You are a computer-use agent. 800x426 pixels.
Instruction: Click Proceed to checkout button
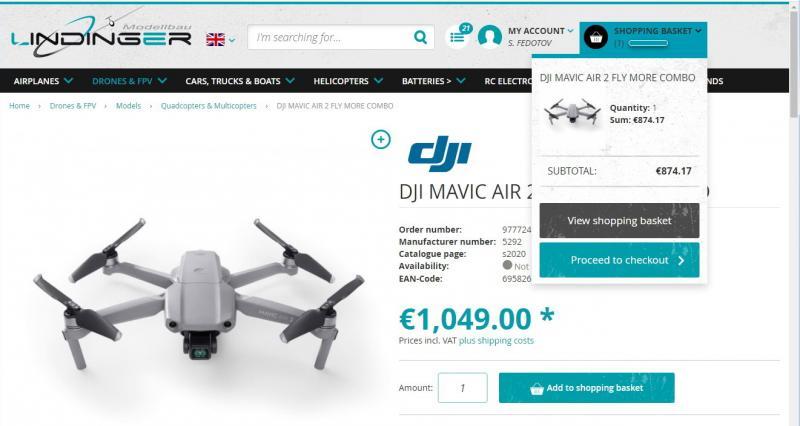tap(619, 260)
